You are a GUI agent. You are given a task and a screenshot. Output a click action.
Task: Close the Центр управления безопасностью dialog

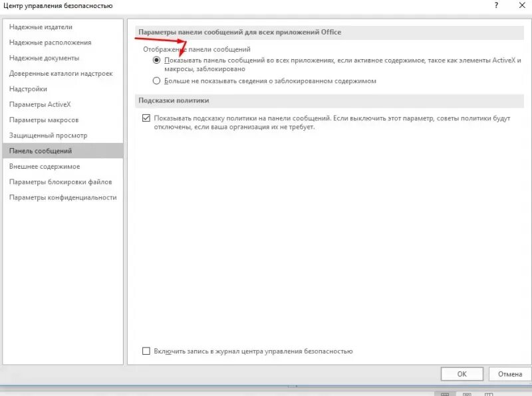[x=522, y=5]
